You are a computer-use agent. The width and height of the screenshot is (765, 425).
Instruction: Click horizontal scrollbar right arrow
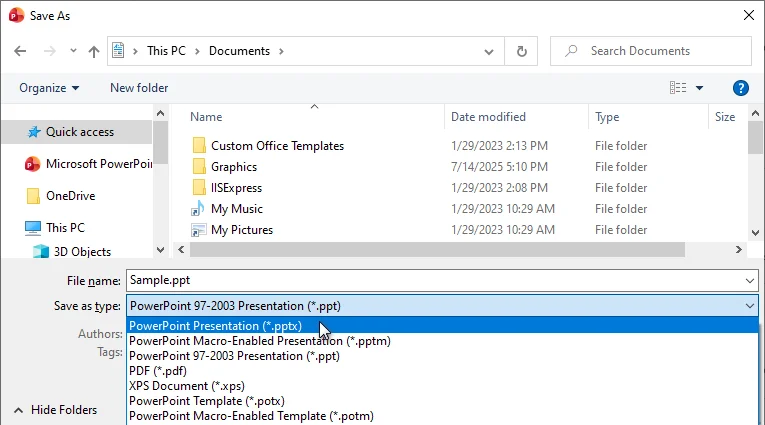738,249
